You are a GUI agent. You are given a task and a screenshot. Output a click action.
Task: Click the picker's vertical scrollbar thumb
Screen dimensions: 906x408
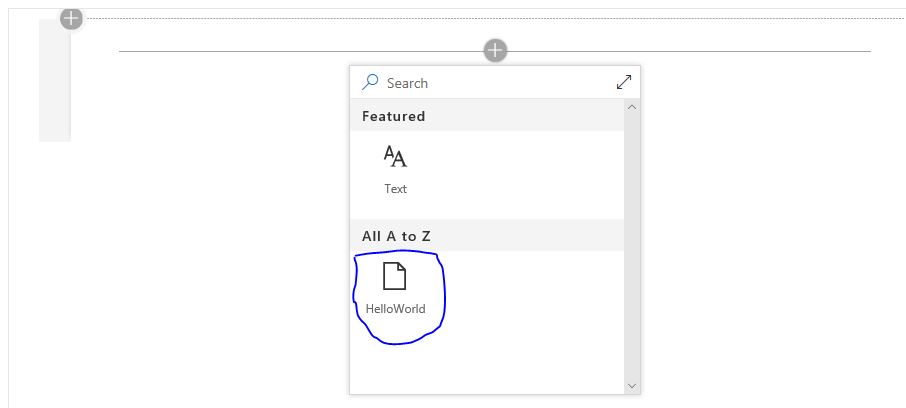pyautogui.click(x=631, y=240)
